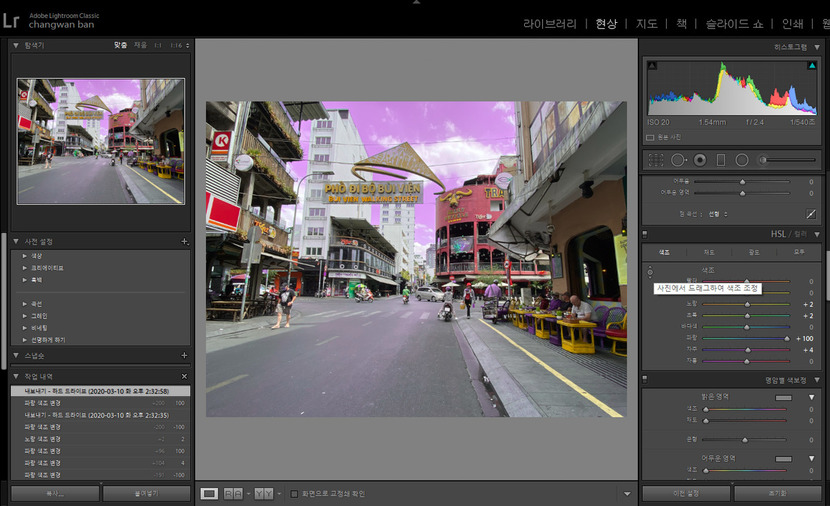Open the 지도 module
The height and width of the screenshot is (506, 830).
[646, 23]
